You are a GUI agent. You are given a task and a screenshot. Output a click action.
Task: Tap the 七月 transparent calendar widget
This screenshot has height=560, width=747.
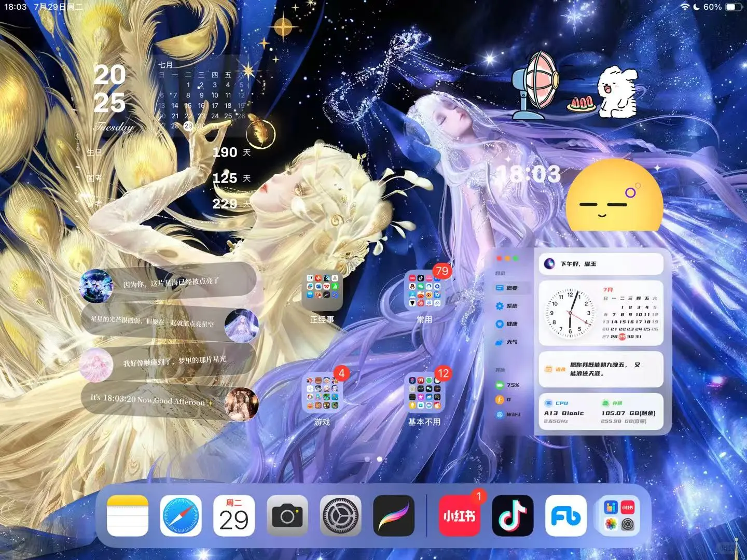(201, 95)
